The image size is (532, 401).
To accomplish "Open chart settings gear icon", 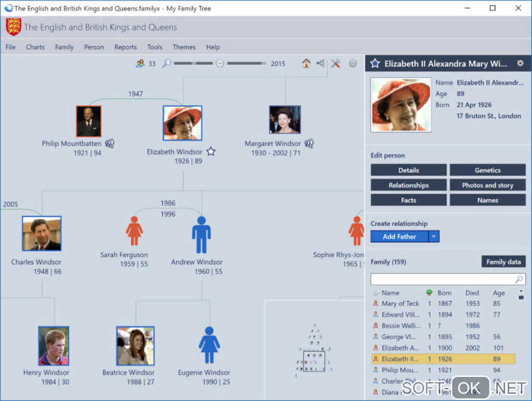I will pyautogui.click(x=353, y=64).
